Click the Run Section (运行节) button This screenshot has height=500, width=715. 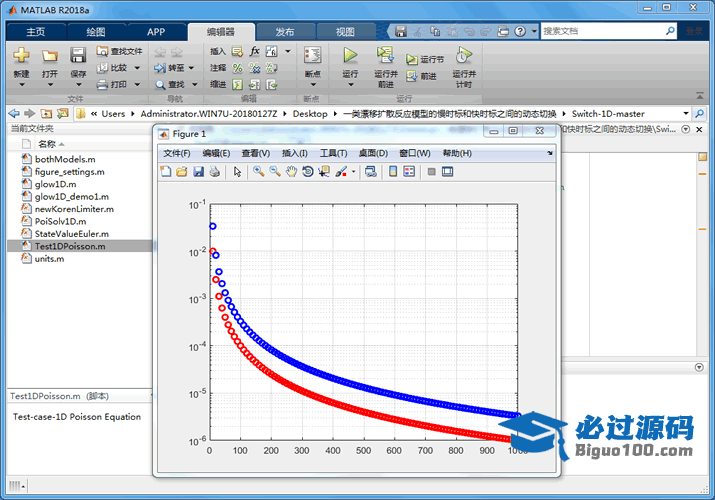(x=425, y=59)
